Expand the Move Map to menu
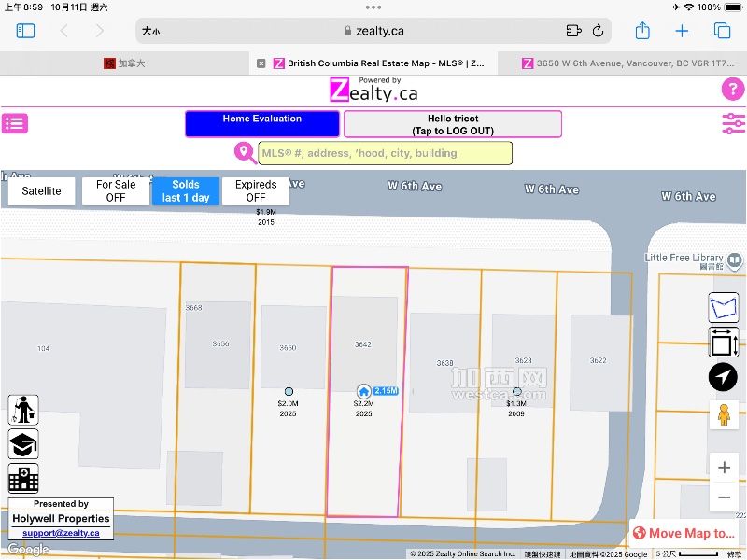747x560 pixels. coord(684,533)
